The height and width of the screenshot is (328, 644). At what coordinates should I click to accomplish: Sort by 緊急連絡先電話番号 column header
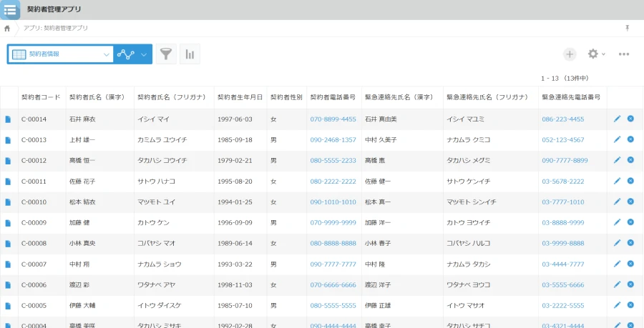pyautogui.click(x=571, y=98)
